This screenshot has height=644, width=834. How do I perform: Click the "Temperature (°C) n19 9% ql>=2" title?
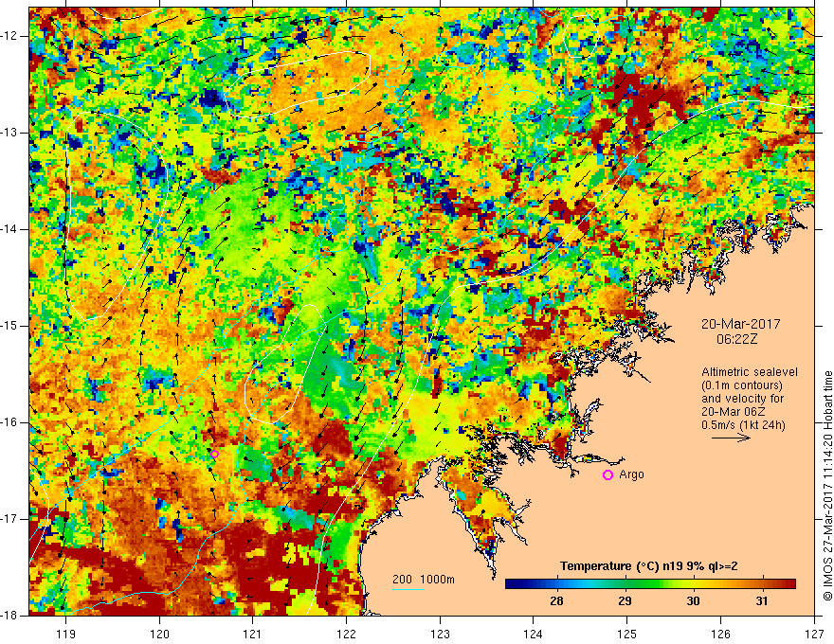click(648, 566)
